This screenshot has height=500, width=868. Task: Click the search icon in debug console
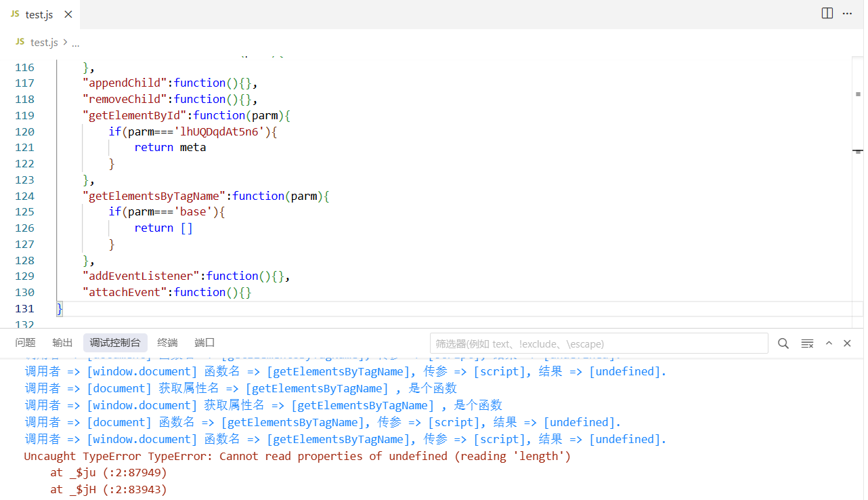783,343
